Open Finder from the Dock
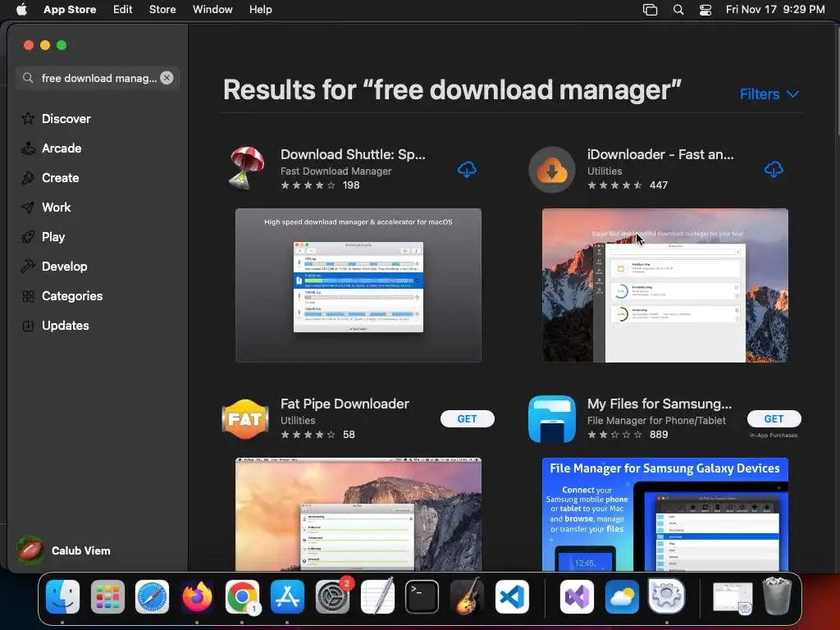 (62, 596)
